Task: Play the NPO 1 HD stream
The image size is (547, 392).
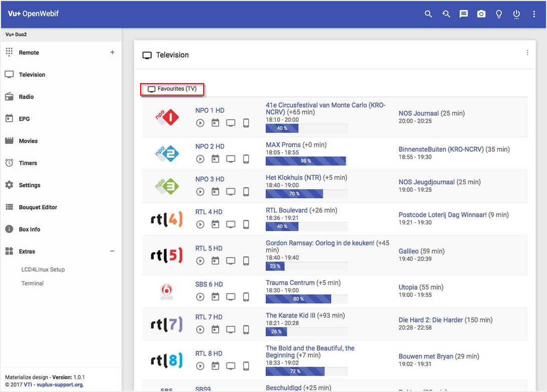Action: pyautogui.click(x=200, y=123)
